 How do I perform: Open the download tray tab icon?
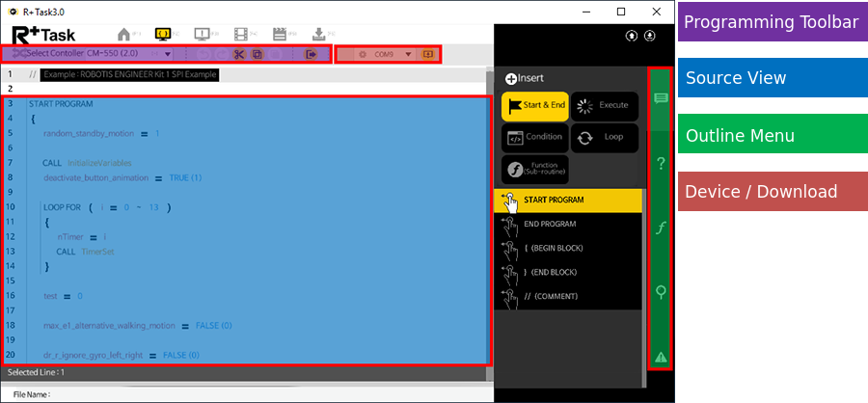[319, 34]
